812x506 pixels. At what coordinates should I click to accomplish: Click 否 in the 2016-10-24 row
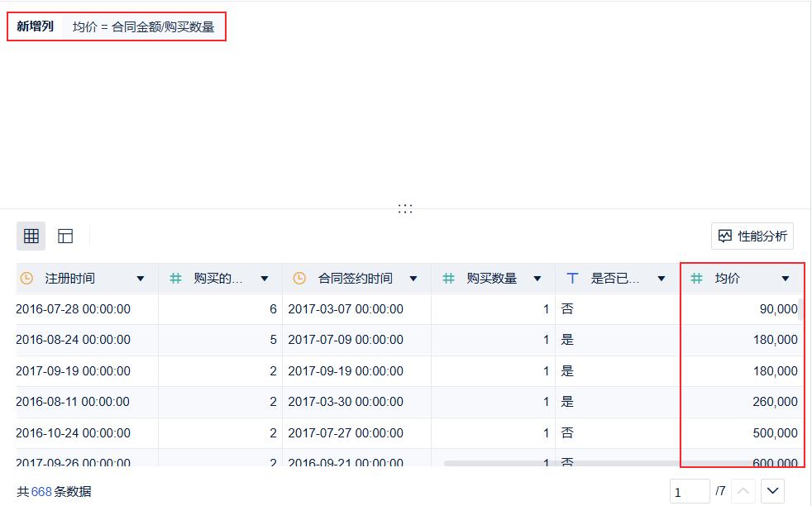pyautogui.click(x=567, y=433)
